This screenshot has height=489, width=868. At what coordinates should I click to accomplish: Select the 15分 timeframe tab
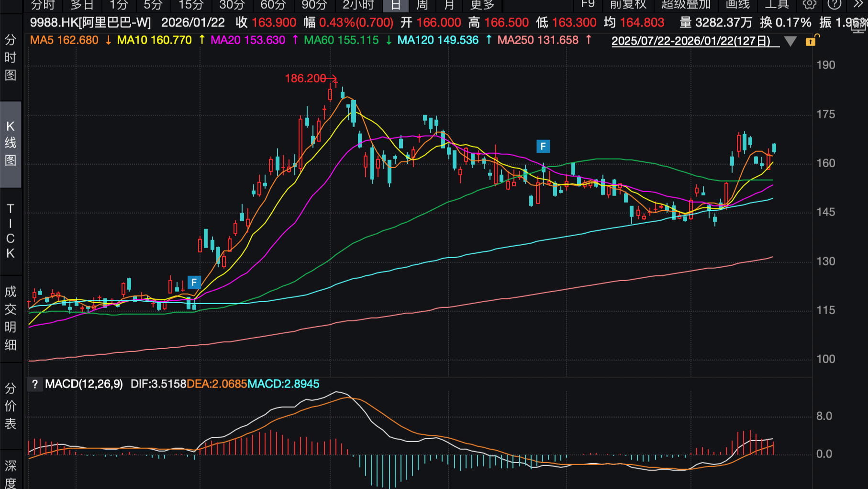pyautogui.click(x=191, y=5)
